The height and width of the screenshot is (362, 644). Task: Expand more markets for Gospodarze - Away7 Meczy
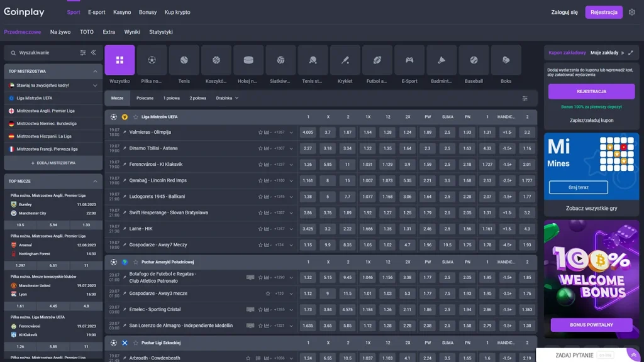(x=291, y=245)
